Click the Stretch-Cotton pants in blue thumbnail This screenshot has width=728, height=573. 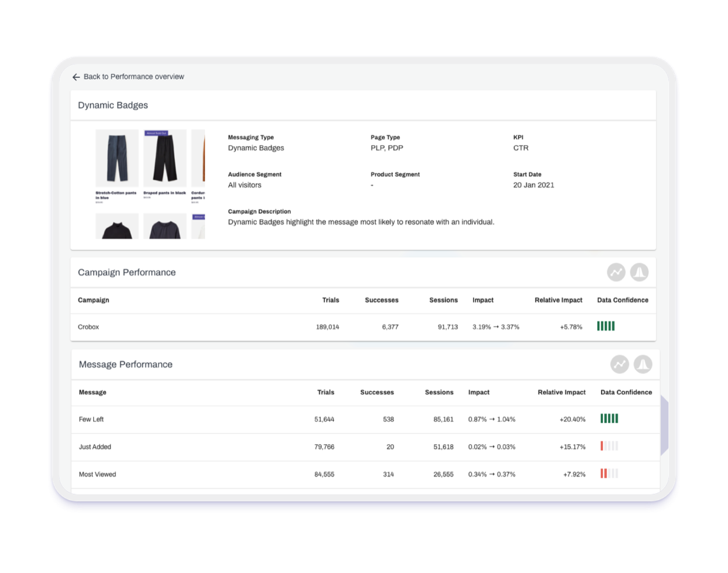coord(117,158)
